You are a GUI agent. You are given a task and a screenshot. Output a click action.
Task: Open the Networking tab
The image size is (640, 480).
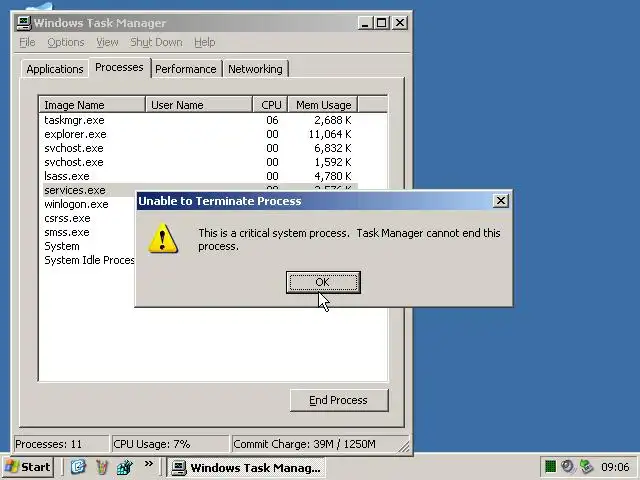255,69
